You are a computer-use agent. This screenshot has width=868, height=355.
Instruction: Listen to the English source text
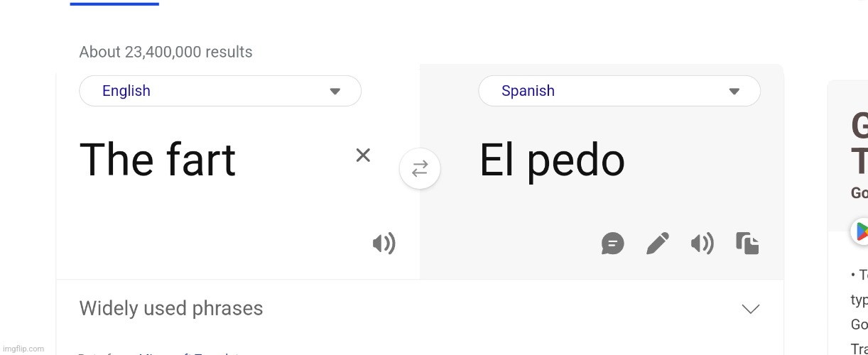click(384, 244)
